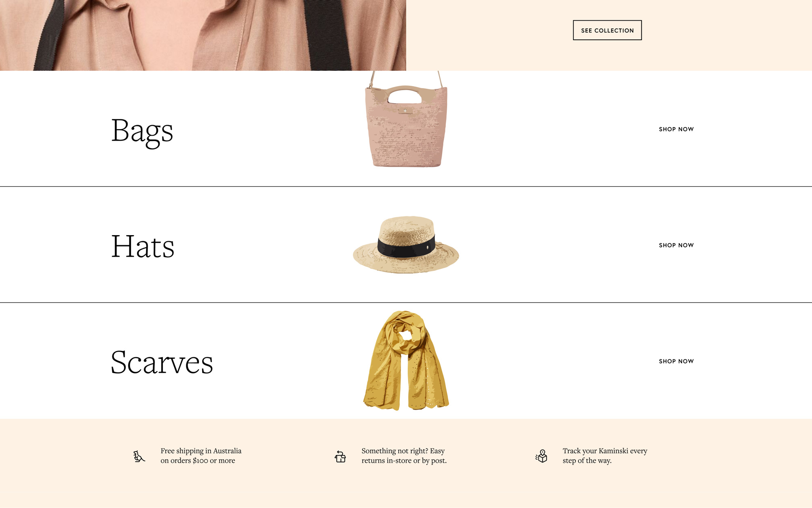Open the See Collection button
812x508 pixels.
click(x=607, y=30)
